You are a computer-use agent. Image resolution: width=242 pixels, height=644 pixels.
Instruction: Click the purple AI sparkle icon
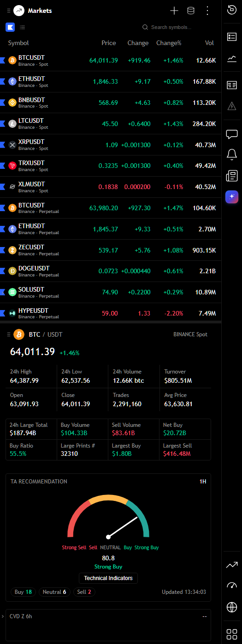(232, 197)
